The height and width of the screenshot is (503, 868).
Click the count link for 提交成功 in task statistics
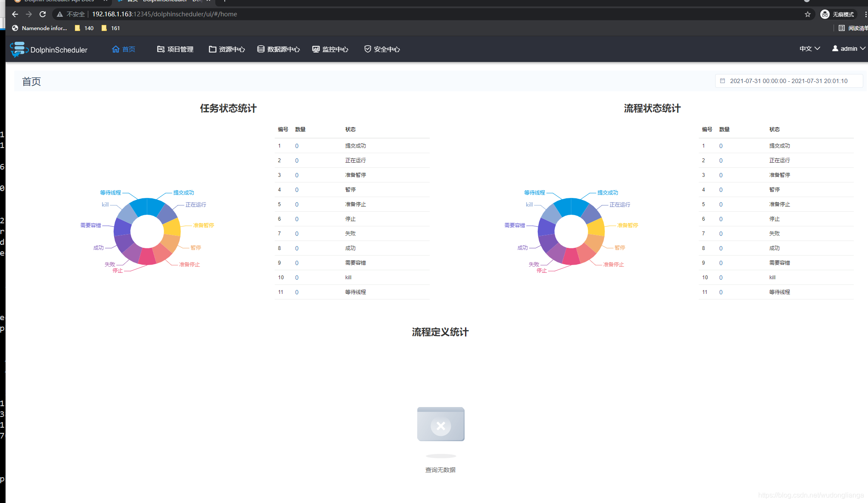[x=297, y=145]
